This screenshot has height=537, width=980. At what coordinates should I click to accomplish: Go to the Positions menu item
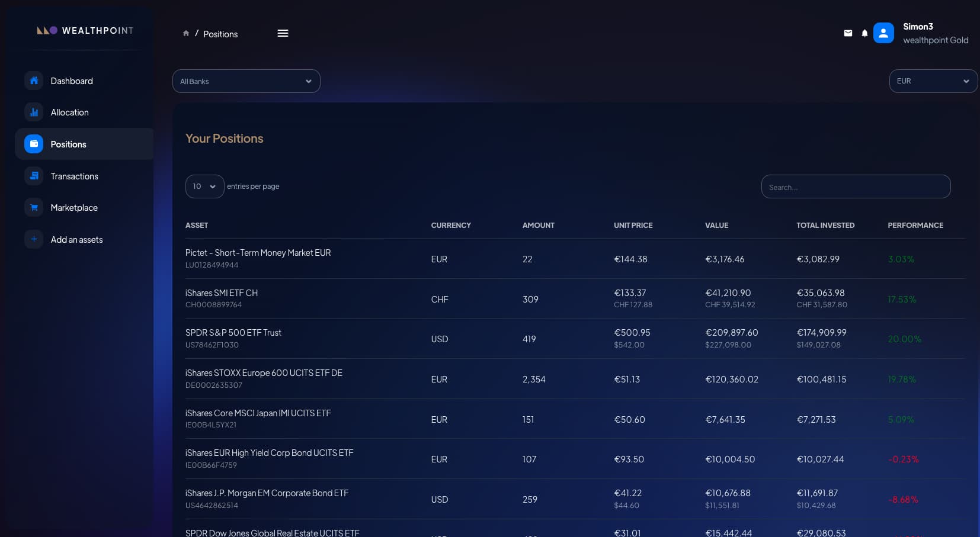[x=68, y=144]
